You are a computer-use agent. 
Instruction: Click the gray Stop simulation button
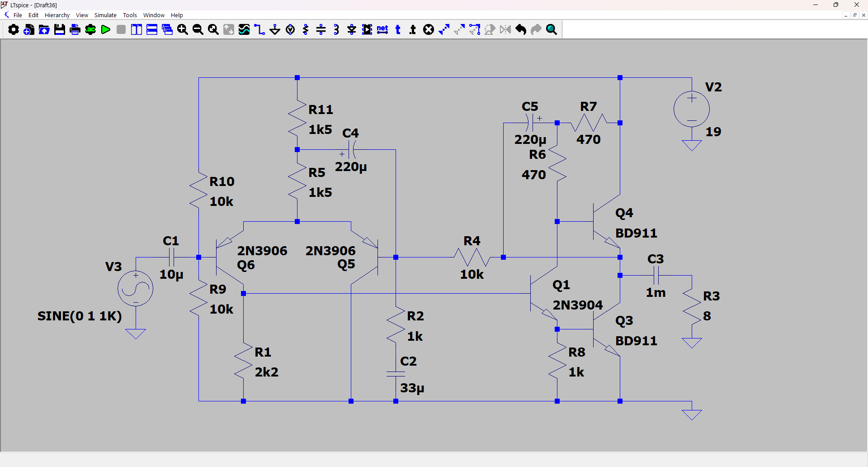point(121,30)
